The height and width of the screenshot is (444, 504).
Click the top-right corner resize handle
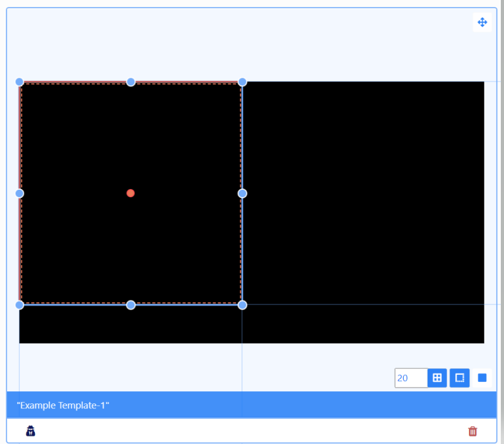[x=242, y=82]
